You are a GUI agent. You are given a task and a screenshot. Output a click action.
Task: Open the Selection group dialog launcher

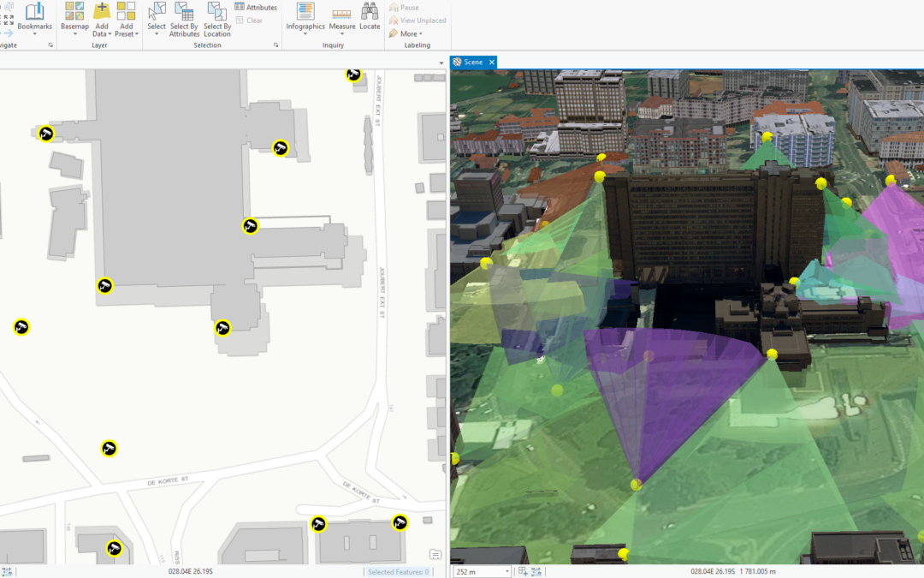coord(275,45)
